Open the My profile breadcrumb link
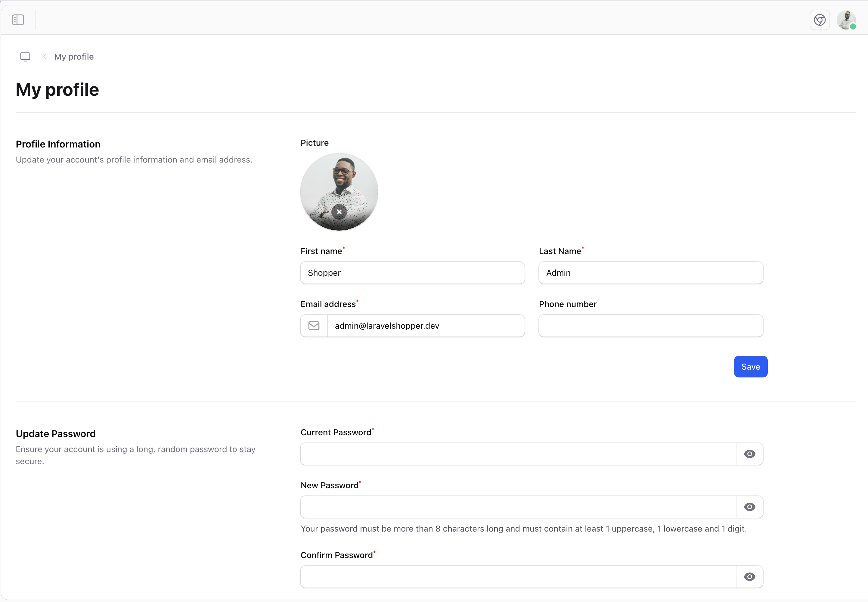Image resolution: width=868 pixels, height=602 pixels. (73, 56)
